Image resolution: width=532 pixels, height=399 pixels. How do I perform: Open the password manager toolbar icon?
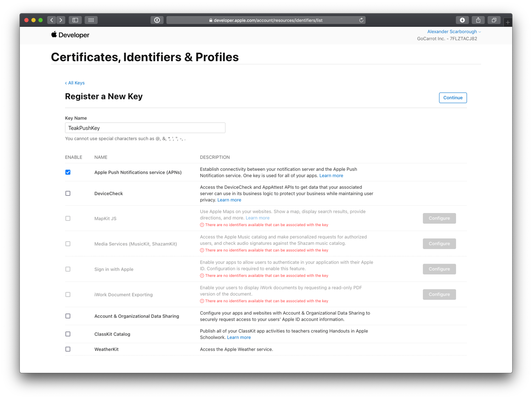tap(157, 20)
